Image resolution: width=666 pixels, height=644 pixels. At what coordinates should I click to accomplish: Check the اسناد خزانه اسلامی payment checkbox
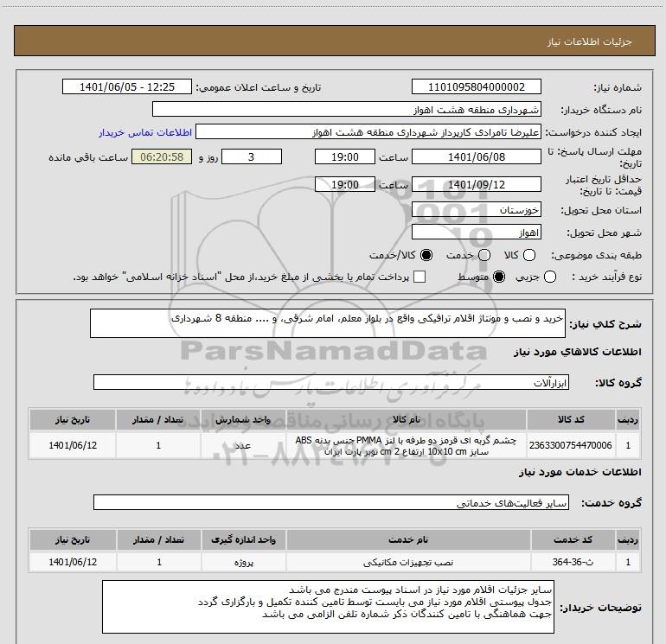[x=419, y=277]
